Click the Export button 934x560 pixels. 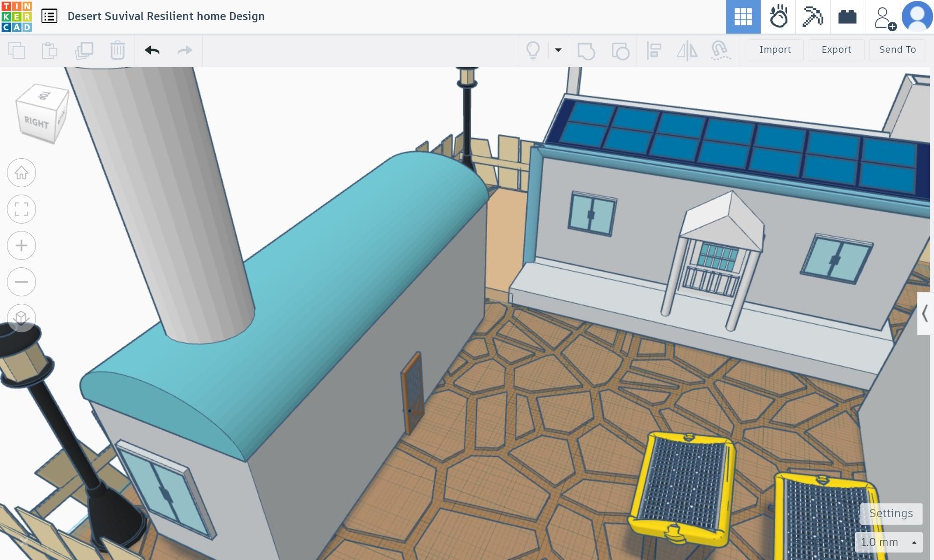pos(836,49)
